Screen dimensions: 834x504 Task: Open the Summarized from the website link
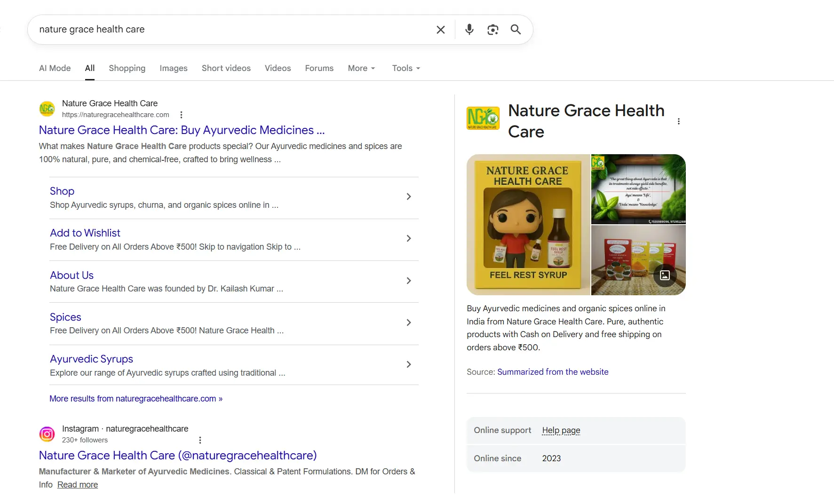[553, 371]
